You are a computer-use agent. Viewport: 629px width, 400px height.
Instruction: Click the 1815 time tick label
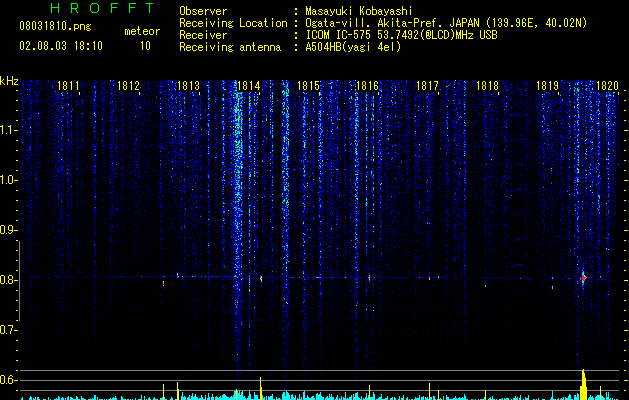click(308, 86)
